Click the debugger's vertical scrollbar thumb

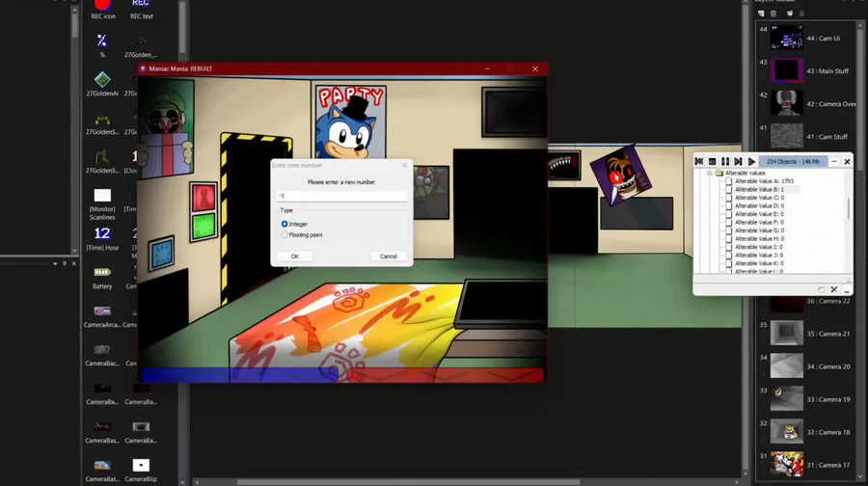[849, 208]
